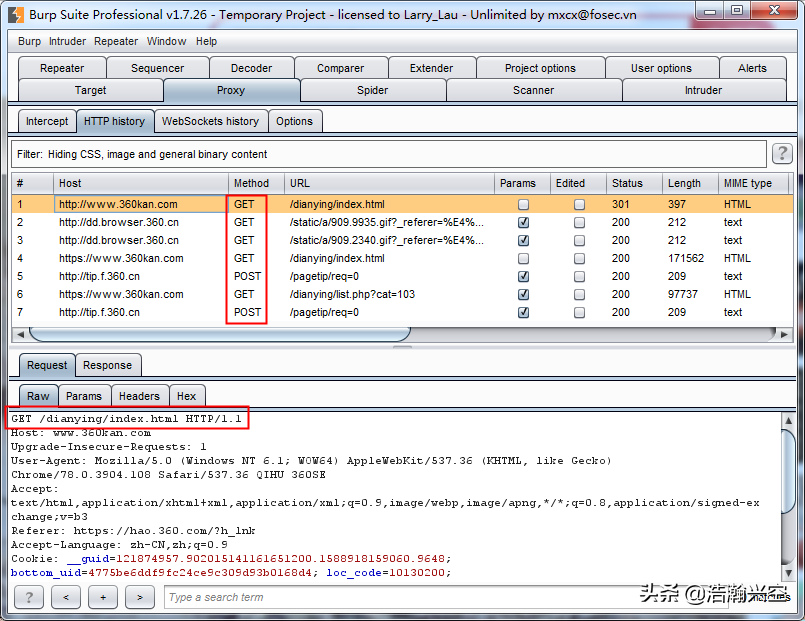805x621 pixels.
Task: Switch to the Scanner tab
Action: point(533,90)
